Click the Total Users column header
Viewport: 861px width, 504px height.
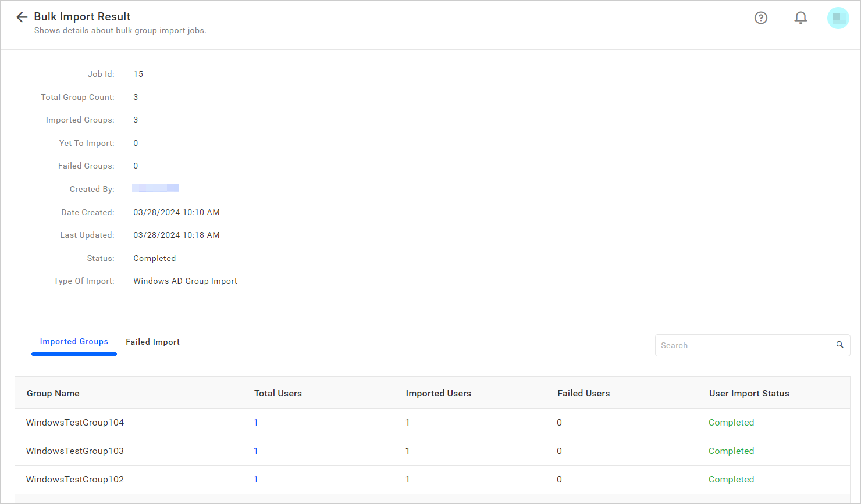(278, 393)
